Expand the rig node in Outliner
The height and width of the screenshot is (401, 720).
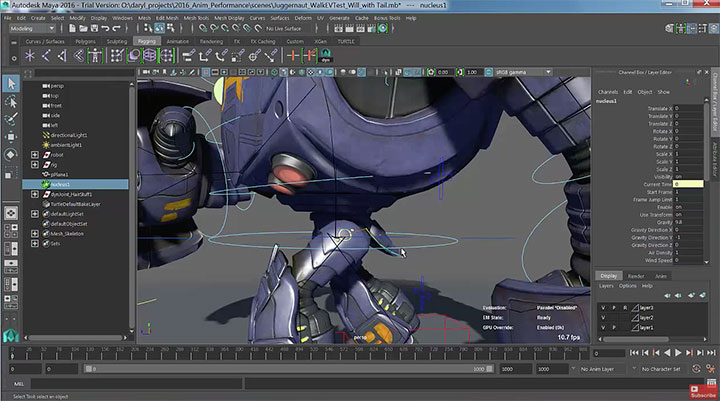35,164
